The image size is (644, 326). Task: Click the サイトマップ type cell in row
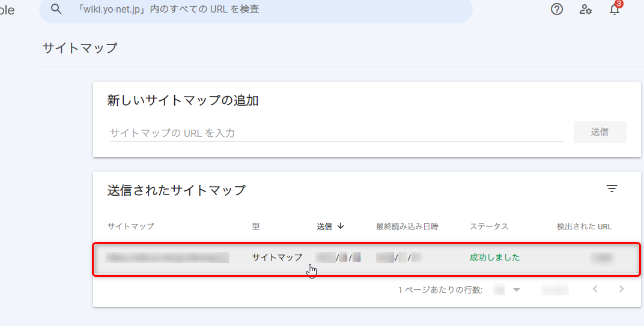[277, 258]
